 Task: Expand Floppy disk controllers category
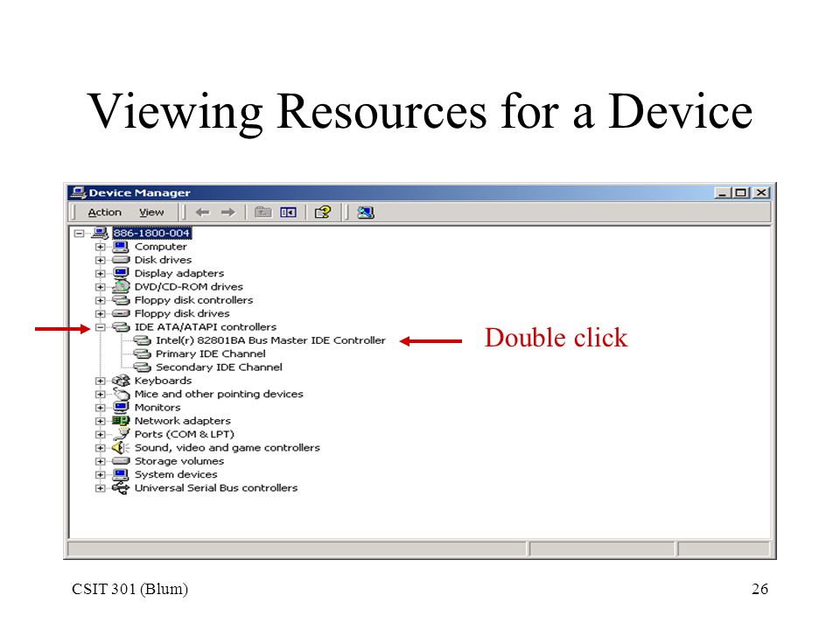(x=100, y=300)
